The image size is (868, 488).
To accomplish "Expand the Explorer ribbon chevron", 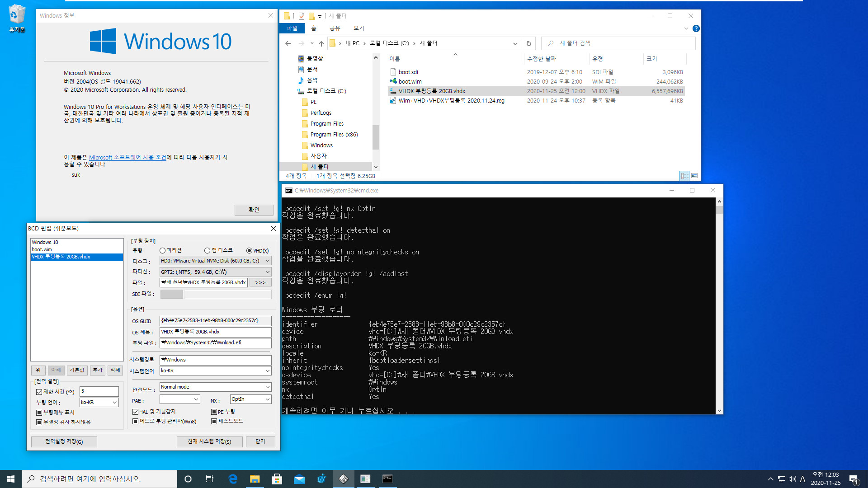I will (686, 28).
